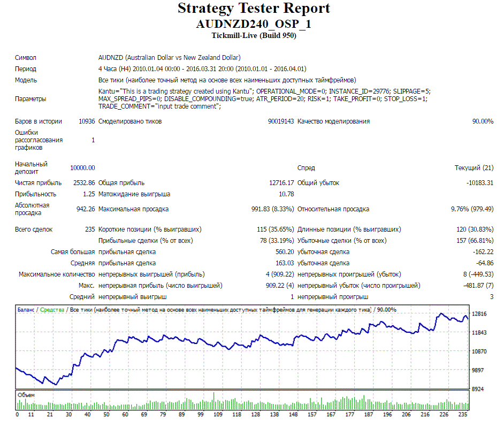Select the AUDNZD symbol description text
Screen dimensions: 504x421
[170, 58]
